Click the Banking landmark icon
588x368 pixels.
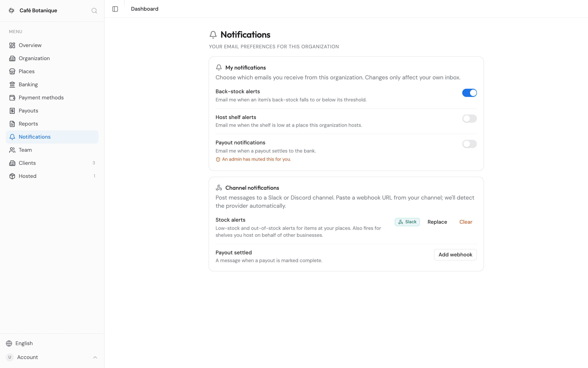[12, 84]
